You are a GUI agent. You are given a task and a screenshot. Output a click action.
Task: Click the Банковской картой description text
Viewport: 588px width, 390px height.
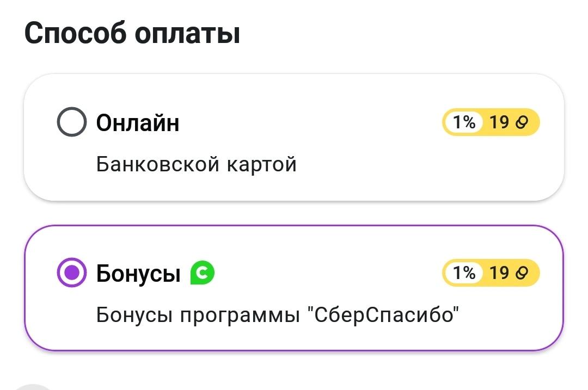click(x=196, y=164)
